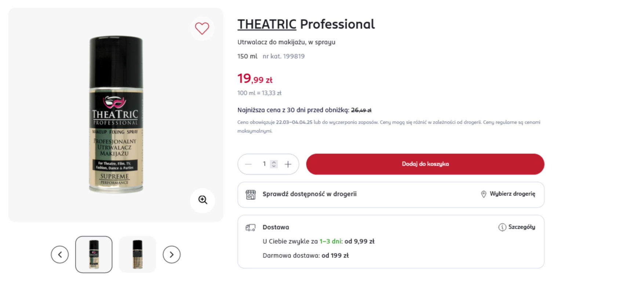The width and height of the screenshot is (644, 286).
Task: Add product to favorites with heart icon
Action: tap(202, 29)
